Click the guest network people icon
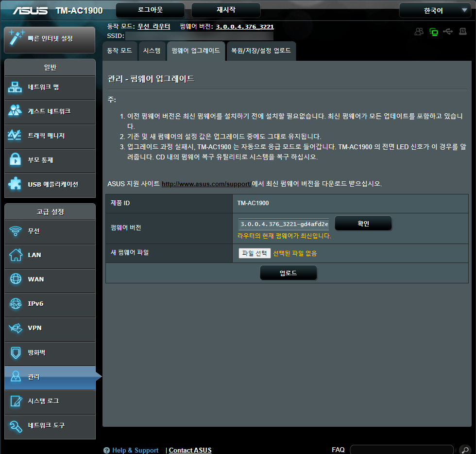This screenshot has height=454, width=476. [15, 110]
